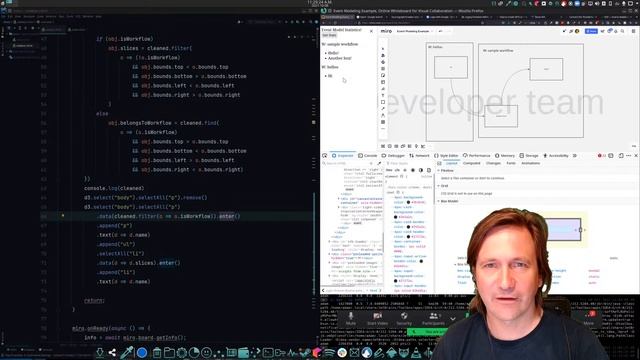Open the more tools ellipsis in Miro
Viewport: 640px width, 360px height.
(383, 129)
